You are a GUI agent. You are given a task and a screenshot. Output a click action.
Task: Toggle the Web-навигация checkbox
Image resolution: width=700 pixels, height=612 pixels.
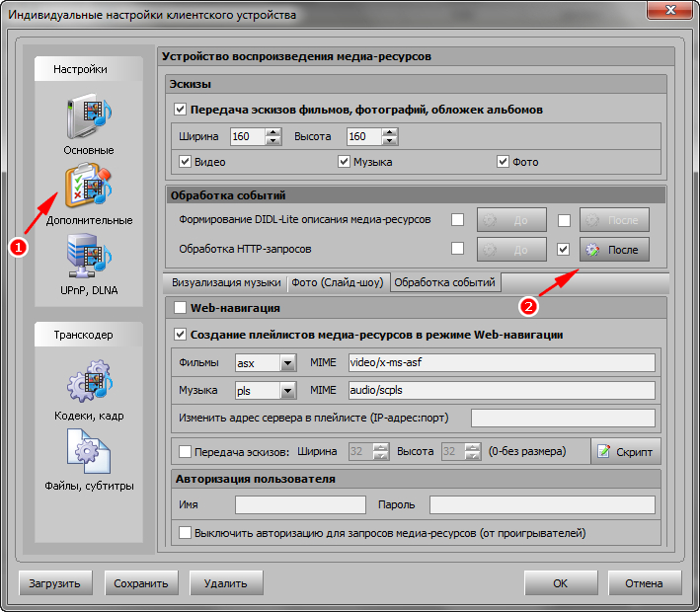click(x=180, y=309)
